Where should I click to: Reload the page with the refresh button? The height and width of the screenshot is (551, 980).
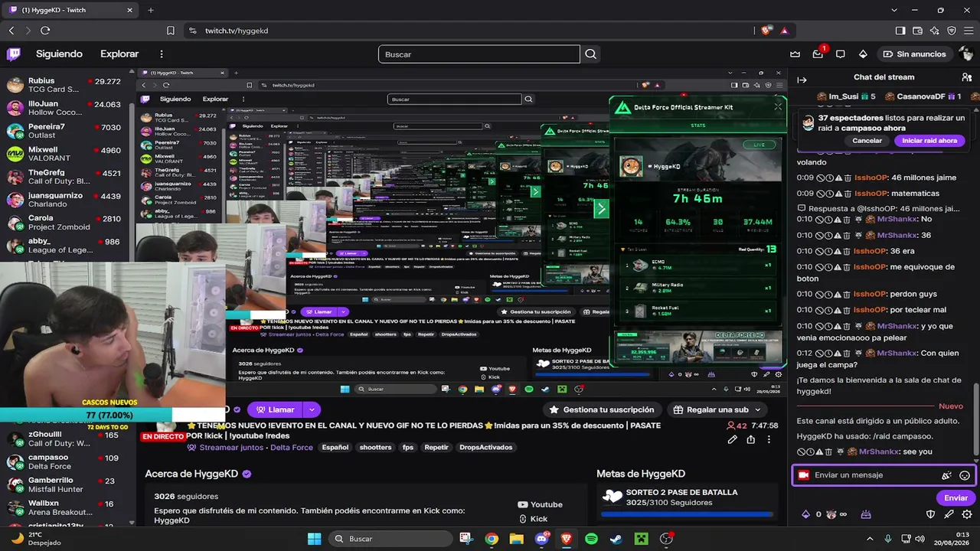[x=45, y=31]
